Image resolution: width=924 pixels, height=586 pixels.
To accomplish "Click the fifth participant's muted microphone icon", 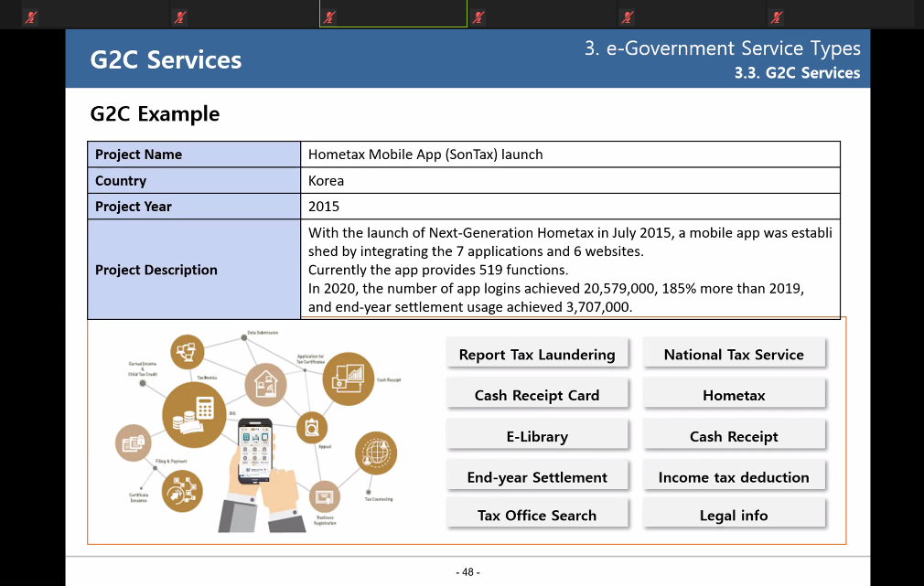I will coord(628,17).
